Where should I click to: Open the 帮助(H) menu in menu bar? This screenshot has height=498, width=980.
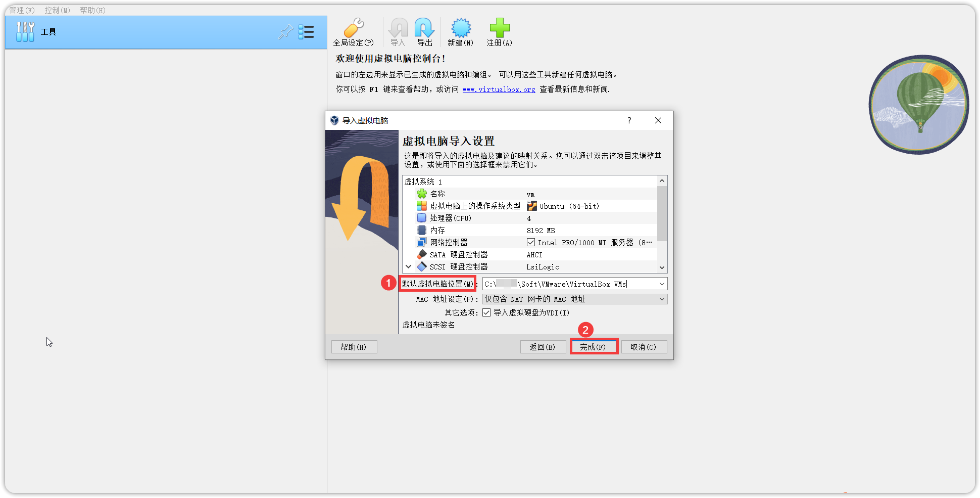tap(93, 10)
